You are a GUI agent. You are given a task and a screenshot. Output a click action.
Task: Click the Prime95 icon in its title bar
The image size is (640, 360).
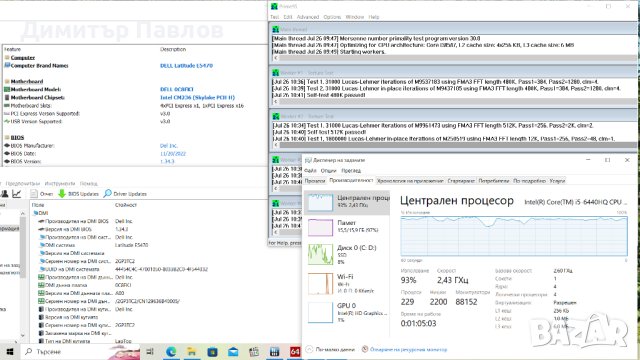tap(274, 6)
